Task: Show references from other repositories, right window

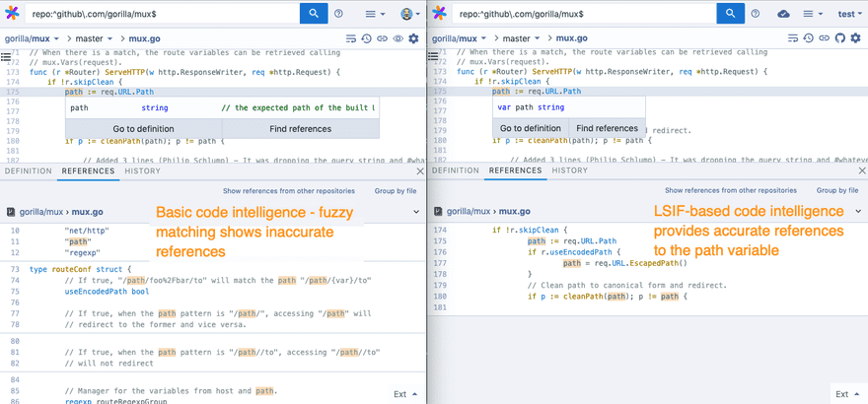Action: pyautogui.click(x=731, y=190)
